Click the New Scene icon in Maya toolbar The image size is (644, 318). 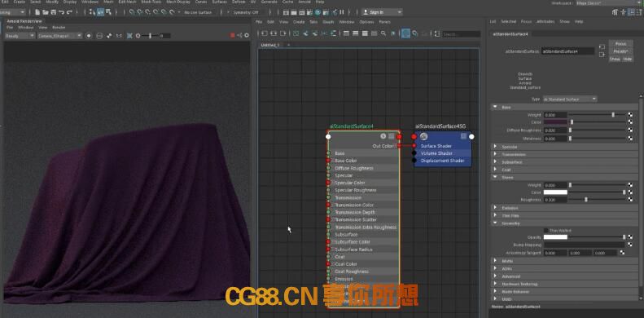point(38,12)
